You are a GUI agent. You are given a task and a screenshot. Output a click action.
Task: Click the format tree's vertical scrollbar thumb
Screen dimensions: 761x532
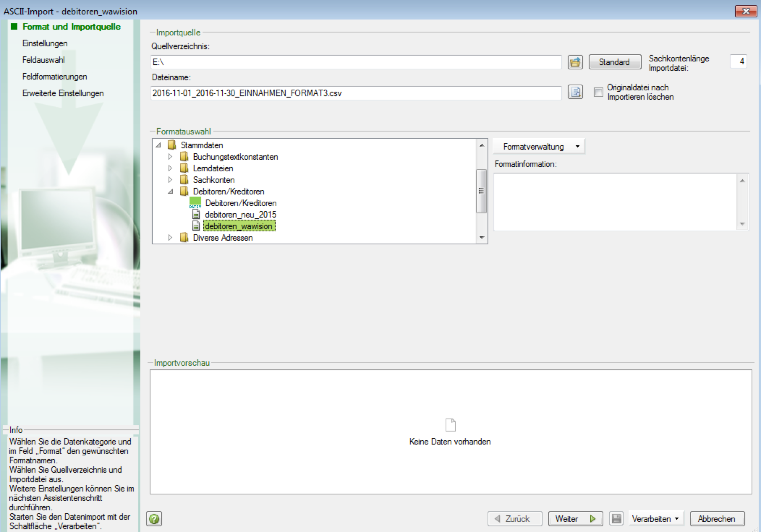point(481,192)
